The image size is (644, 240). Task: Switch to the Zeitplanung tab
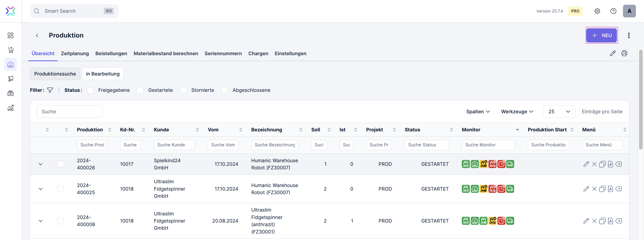point(75,53)
